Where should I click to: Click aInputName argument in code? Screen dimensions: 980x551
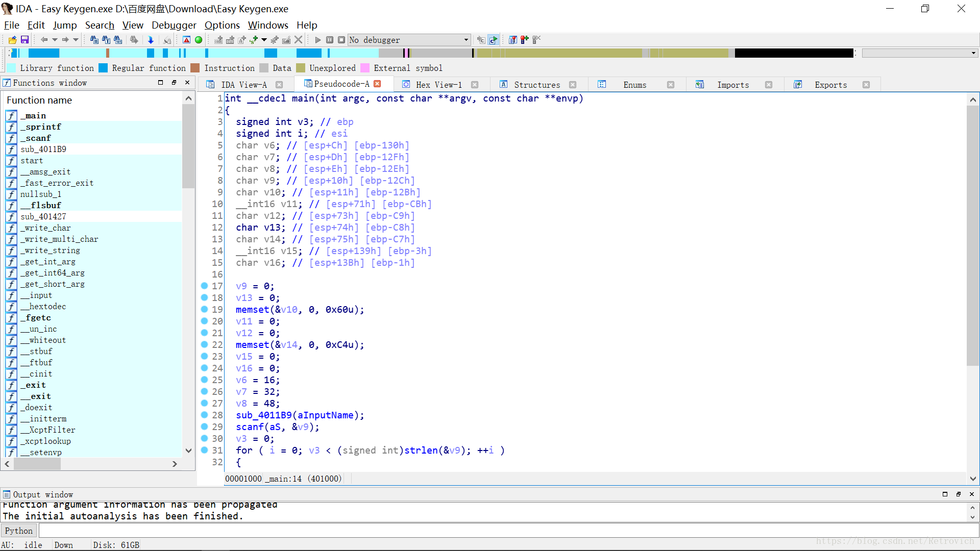click(x=325, y=415)
